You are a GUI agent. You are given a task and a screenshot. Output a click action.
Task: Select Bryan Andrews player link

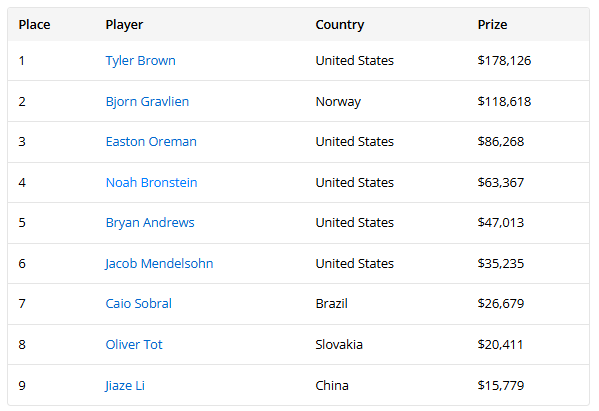(150, 223)
